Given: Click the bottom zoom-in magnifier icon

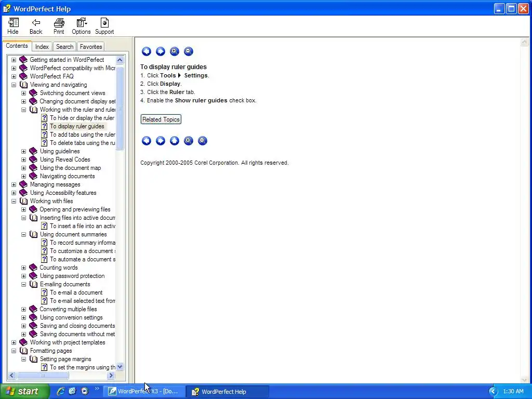Looking at the screenshot, I should click(x=188, y=140).
